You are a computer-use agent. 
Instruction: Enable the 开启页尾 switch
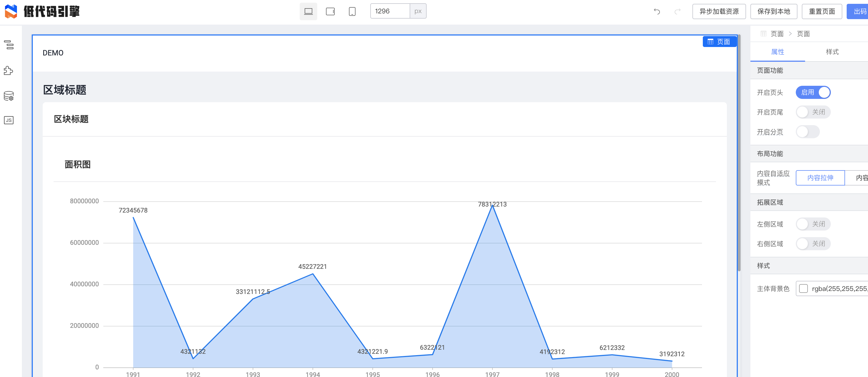point(813,112)
